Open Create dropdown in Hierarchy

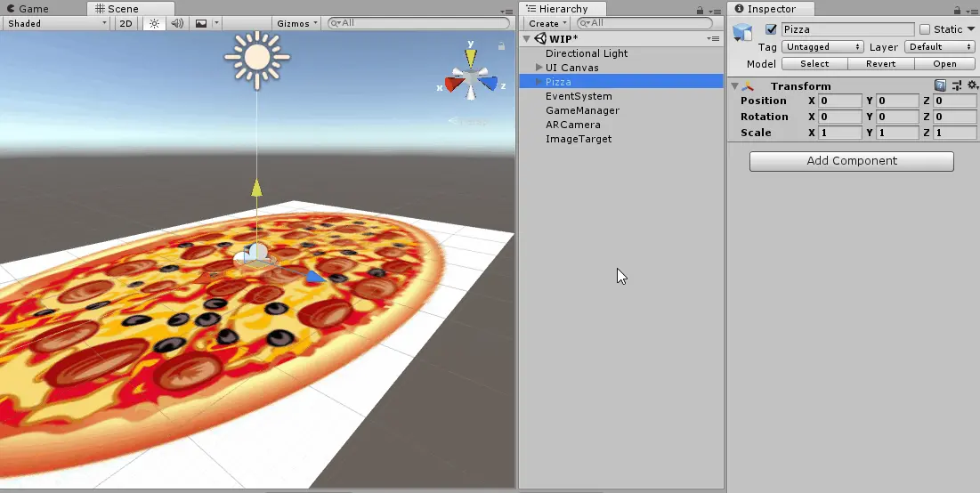(x=547, y=23)
